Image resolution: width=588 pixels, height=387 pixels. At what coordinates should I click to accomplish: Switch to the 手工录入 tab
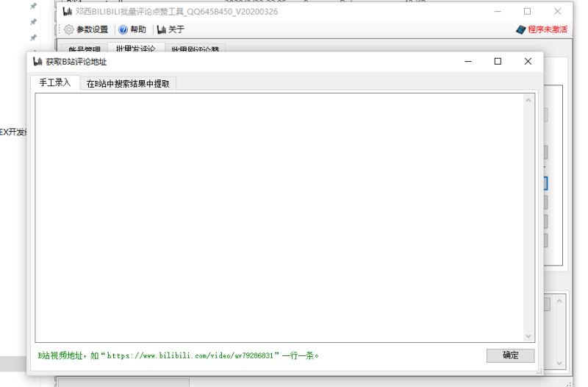point(54,82)
